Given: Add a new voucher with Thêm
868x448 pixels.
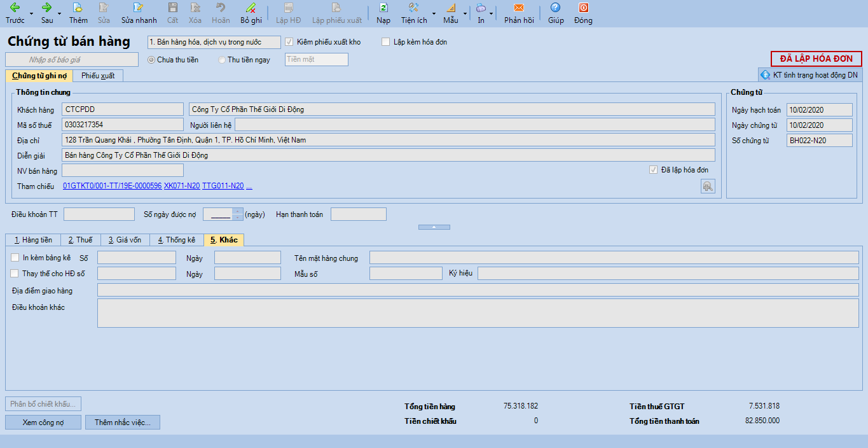Looking at the screenshot, I should pos(78,13).
